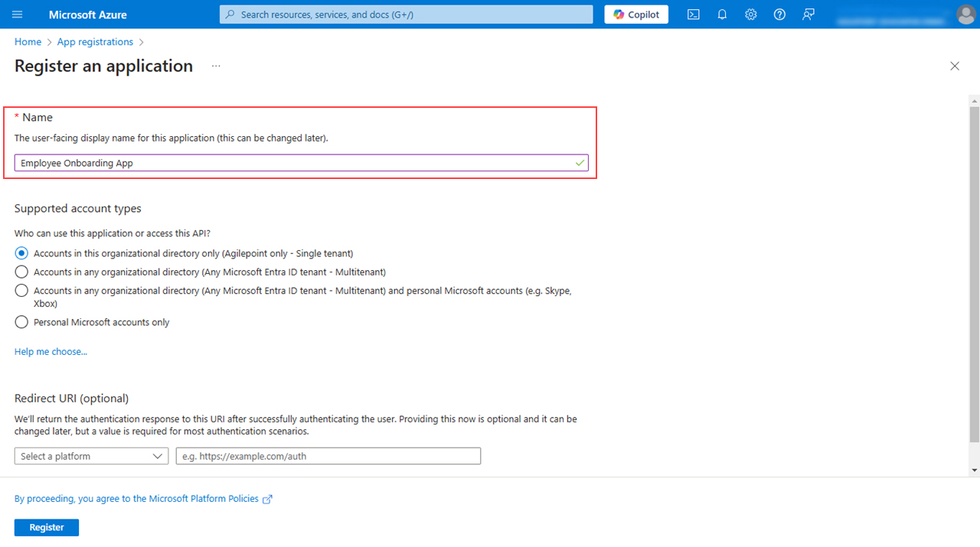Click the Redirect URI text field
Viewport: 980px width, 547px height.
click(328, 456)
